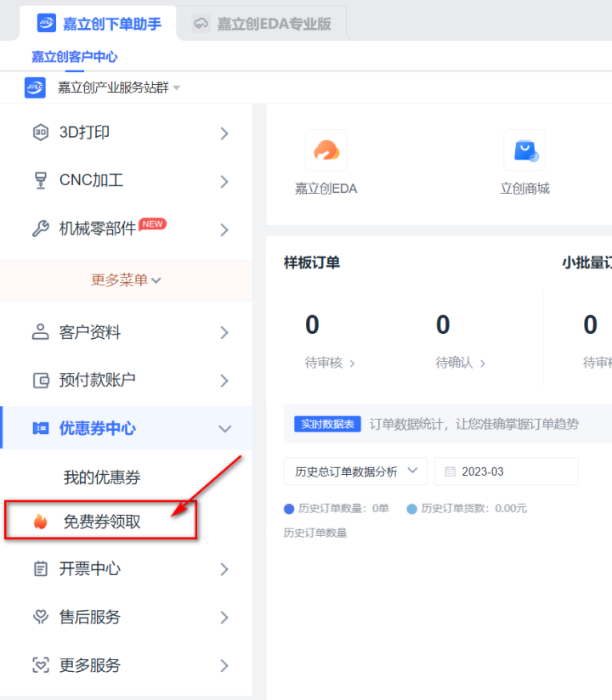Click the 待审核 link under 样板订单

click(330, 363)
